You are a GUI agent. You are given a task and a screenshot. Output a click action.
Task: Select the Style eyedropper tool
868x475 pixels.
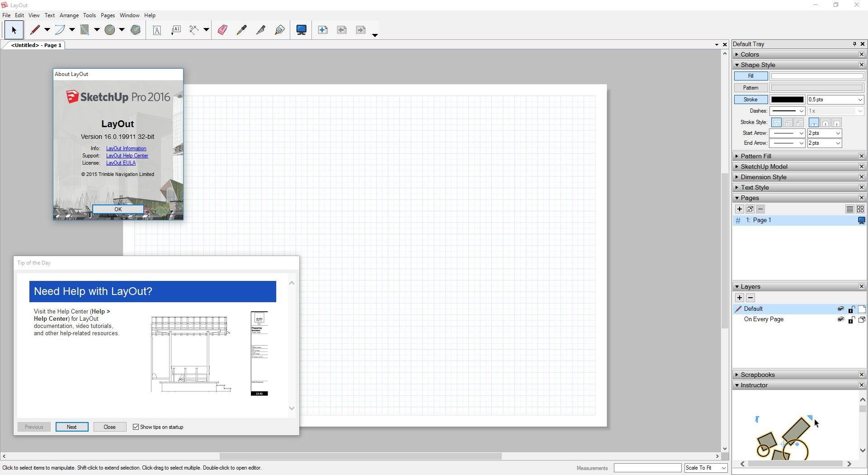(x=242, y=30)
